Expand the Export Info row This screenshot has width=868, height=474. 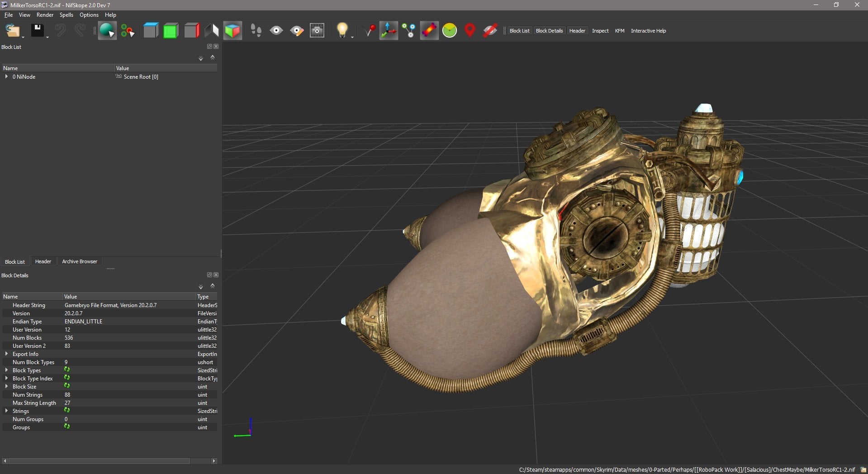(x=6, y=354)
